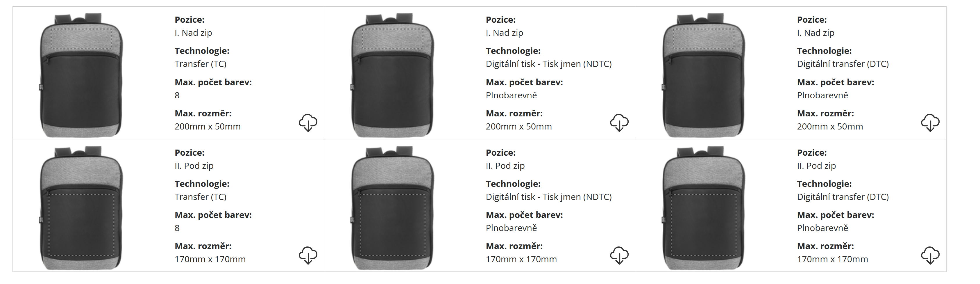Open backpack image for Nad zip NDTC

[393, 74]
